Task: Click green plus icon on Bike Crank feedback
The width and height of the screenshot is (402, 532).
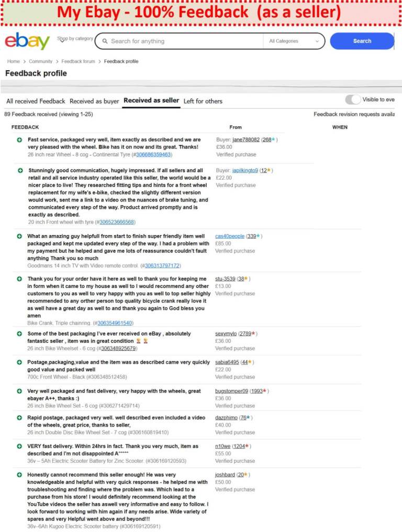Action: (x=19, y=280)
